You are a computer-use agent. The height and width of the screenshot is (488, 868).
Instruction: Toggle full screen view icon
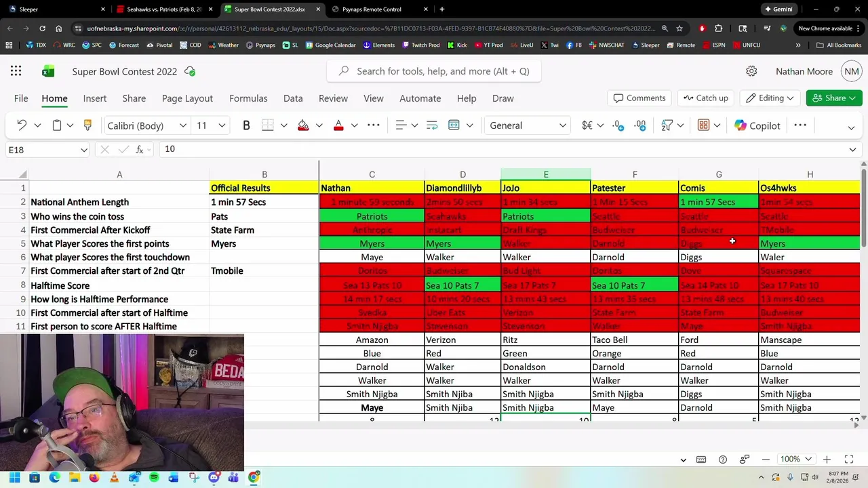coord(849,460)
